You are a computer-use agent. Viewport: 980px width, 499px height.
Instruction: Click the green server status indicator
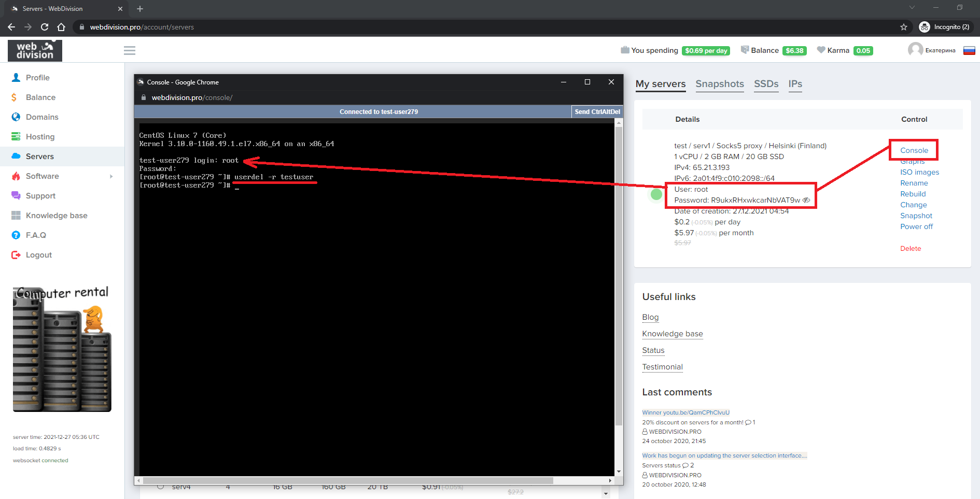pos(656,194)
